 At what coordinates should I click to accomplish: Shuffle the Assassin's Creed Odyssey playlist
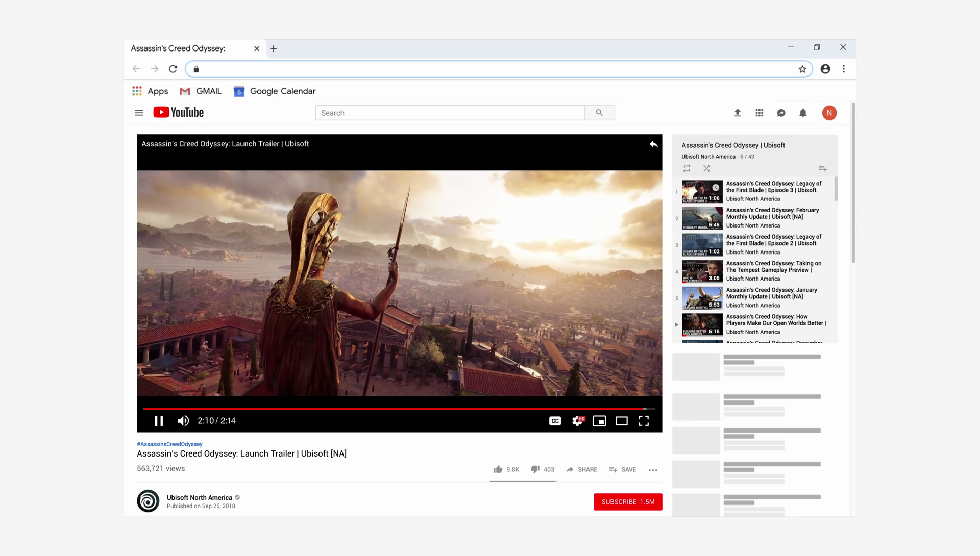706,168
